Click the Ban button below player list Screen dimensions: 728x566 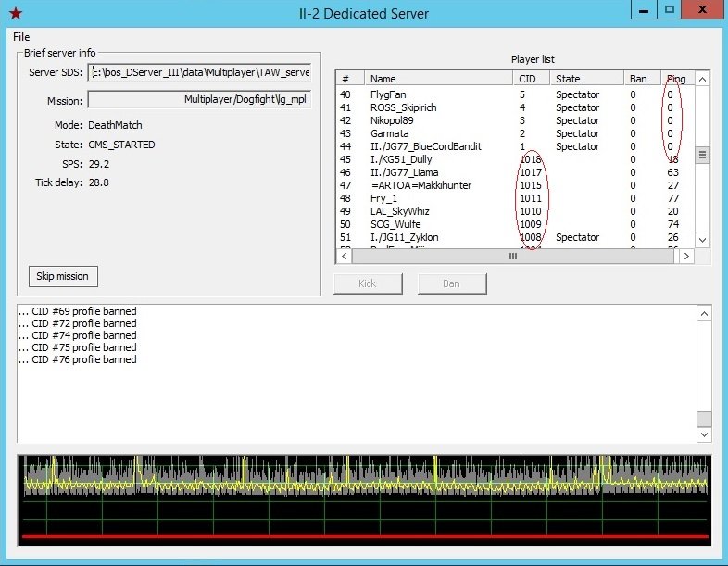[x=451, y=283]
